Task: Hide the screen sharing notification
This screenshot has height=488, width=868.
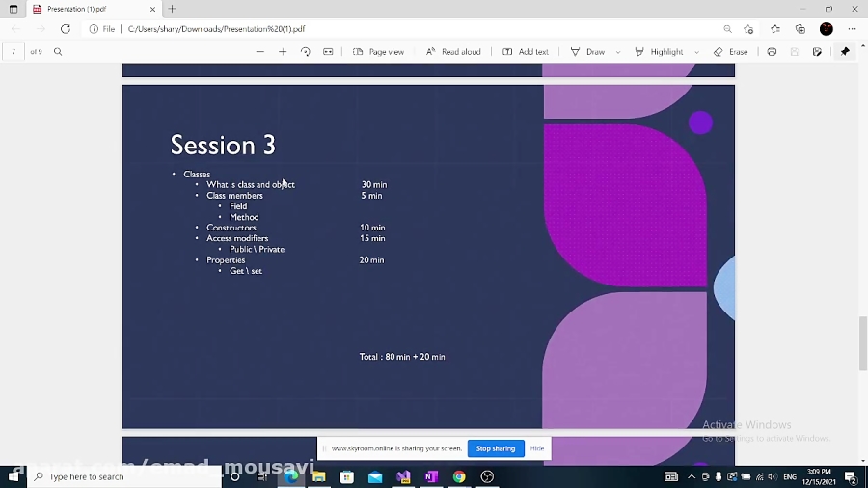Action: [537, 448]
